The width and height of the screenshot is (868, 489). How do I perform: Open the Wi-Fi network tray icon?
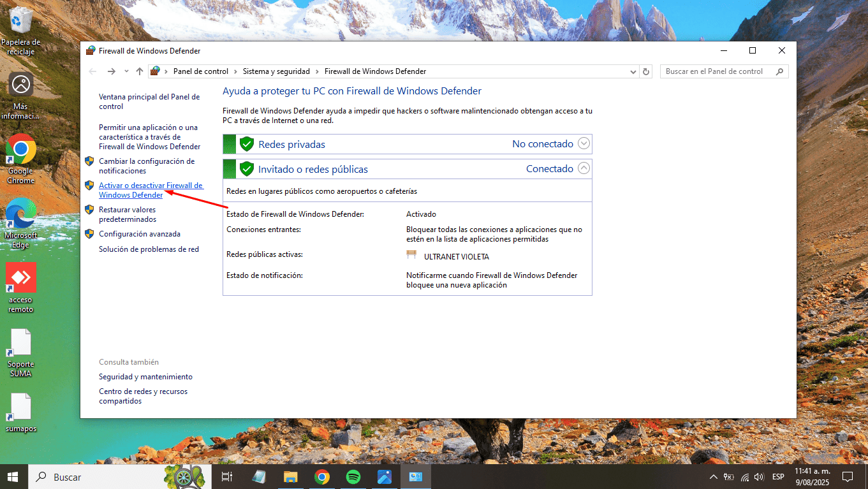[744, 477]
